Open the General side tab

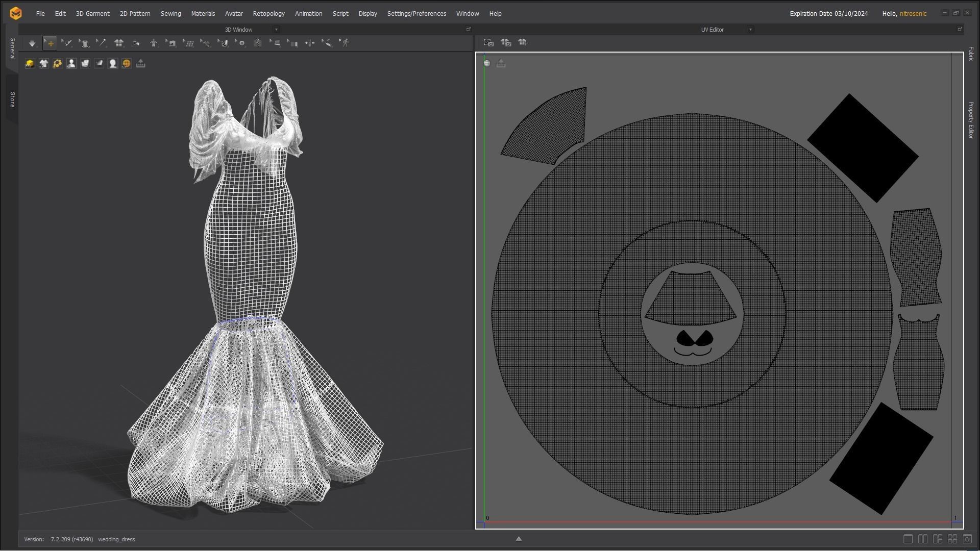pyautogui.click(x=12, y=48)
